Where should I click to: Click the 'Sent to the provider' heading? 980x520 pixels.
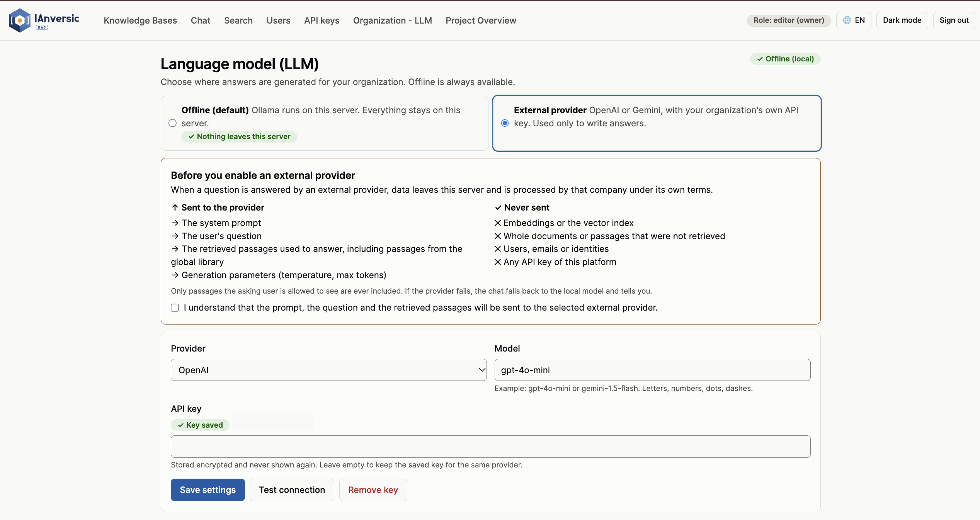click(223, 207)
